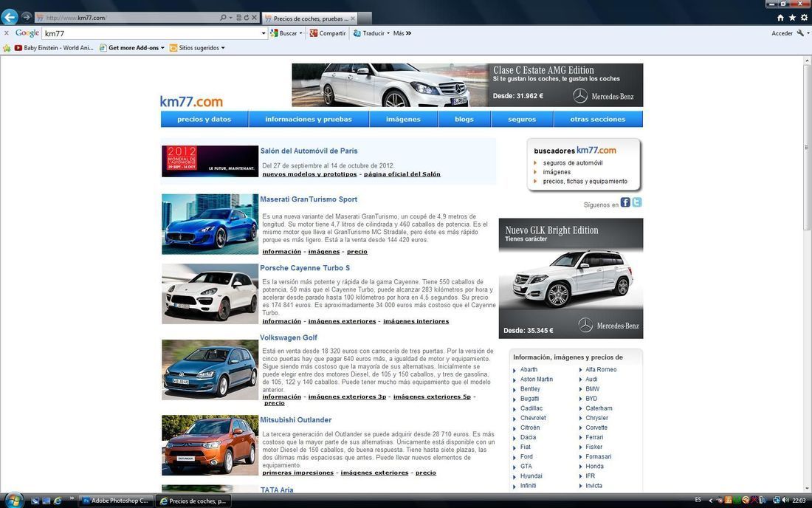812x508 pixels.
Task: Click the Nuevo GLK Bright Edition ad
Action: click(x=571, y=278)
